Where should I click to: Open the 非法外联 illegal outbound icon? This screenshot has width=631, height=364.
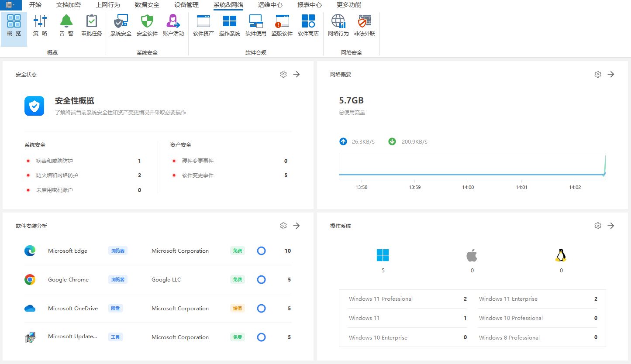click(x=365, y=21)
